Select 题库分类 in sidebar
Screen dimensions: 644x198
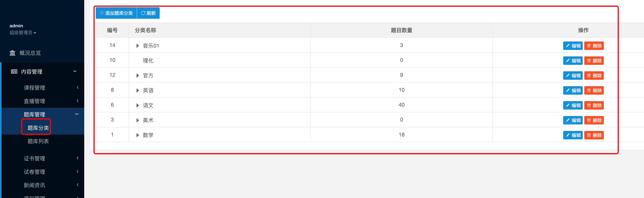click(x=38, y=128)
